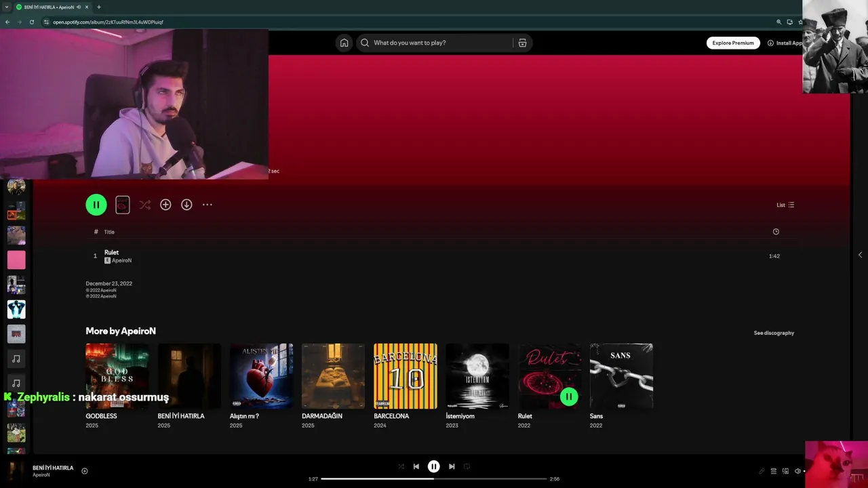This screenshot has height=488, width=868.
Task: Open the Alıştın mı ? album card
Action: point(262,386)
